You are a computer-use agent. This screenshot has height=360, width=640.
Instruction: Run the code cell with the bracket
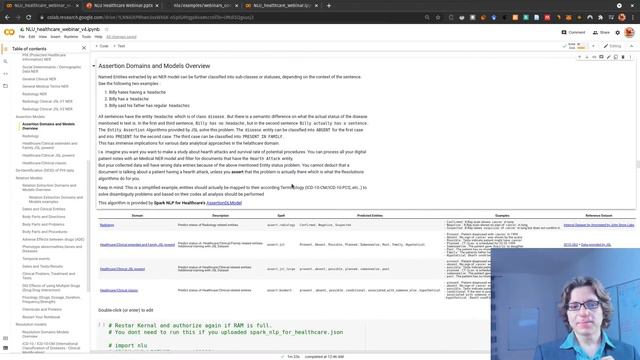(x=101, y=325)
